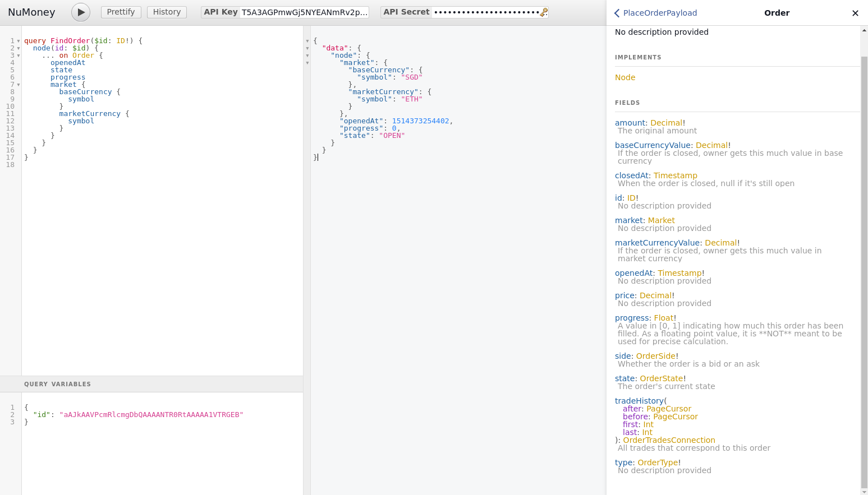The height and width of the screenshot is (495, 868).
Task: Collapse the top-level result fold arrow
Action: [307, 41]
